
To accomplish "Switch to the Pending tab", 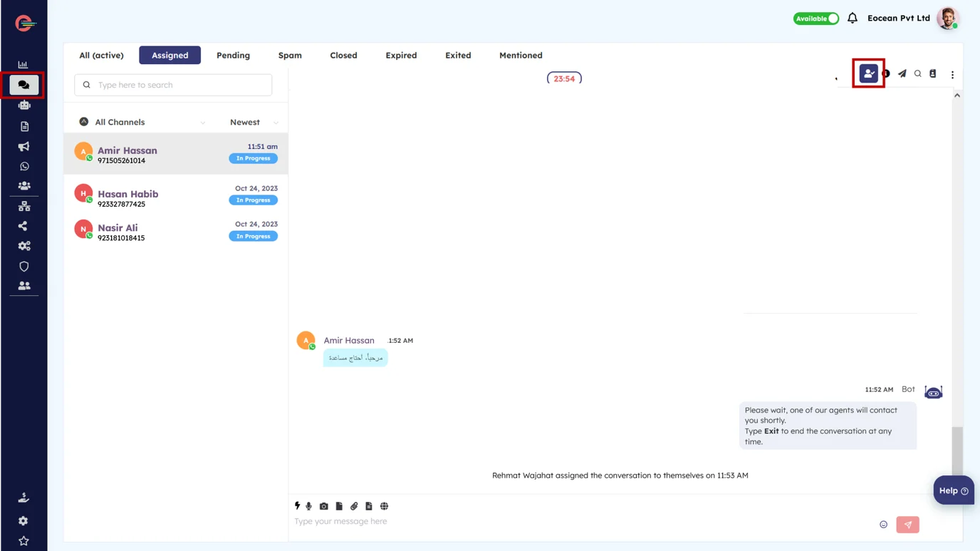I will pos(233,55).
